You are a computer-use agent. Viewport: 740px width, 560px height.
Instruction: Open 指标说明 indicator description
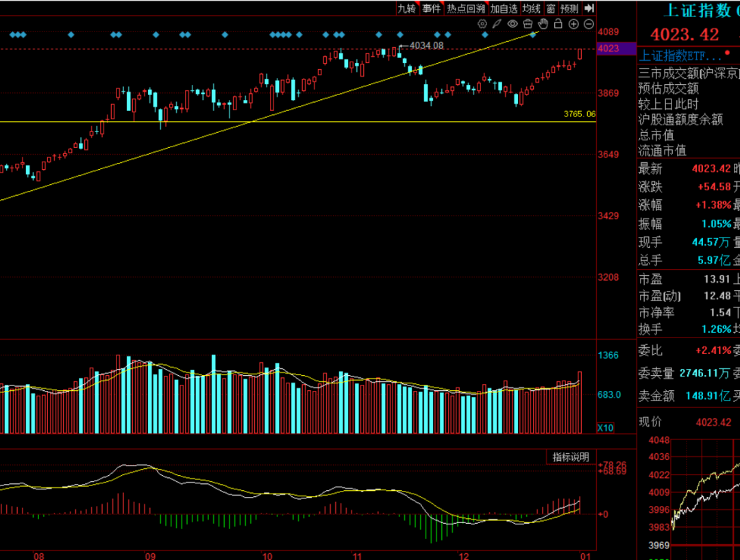click(x=571, y=457)
